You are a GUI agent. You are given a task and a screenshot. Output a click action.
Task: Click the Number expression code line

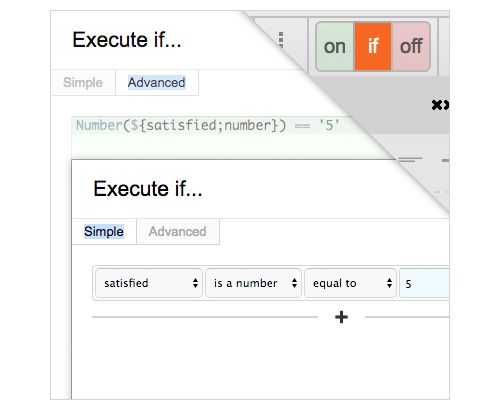210,126
